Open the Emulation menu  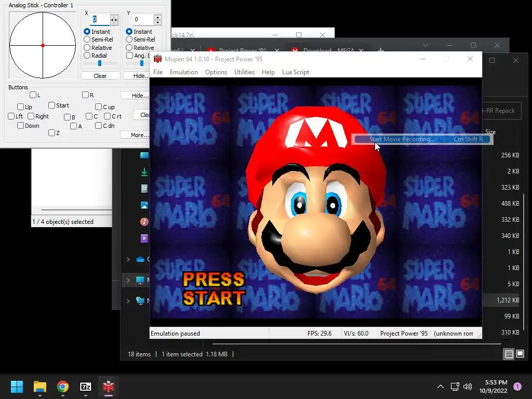pos(184,72)
